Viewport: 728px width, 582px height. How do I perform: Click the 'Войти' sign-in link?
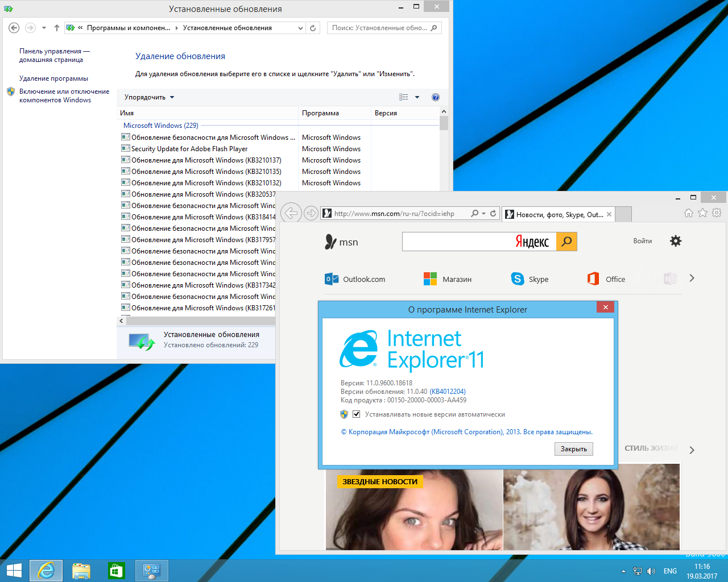click(x=643, y=241)
